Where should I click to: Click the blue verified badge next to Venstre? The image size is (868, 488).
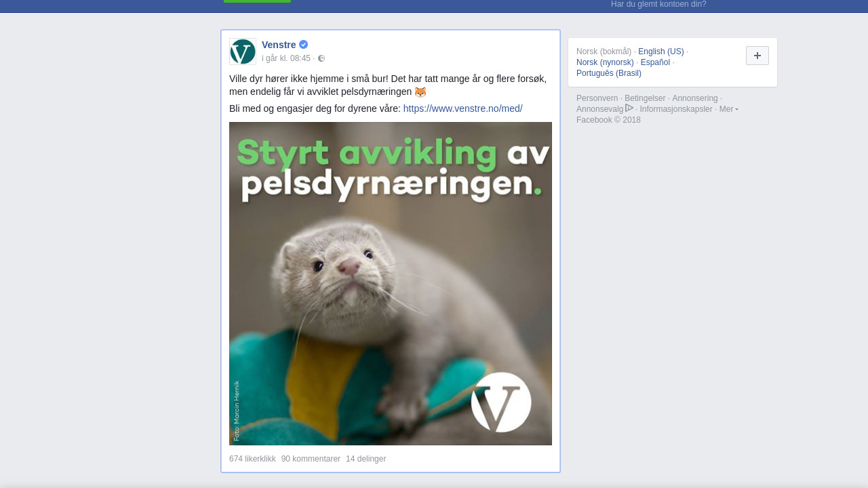303,45
